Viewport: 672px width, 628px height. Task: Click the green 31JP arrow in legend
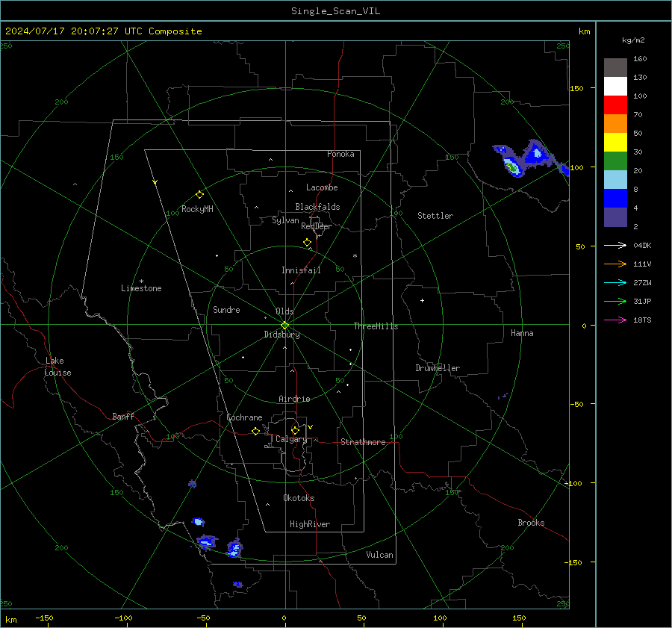[615, 302]
